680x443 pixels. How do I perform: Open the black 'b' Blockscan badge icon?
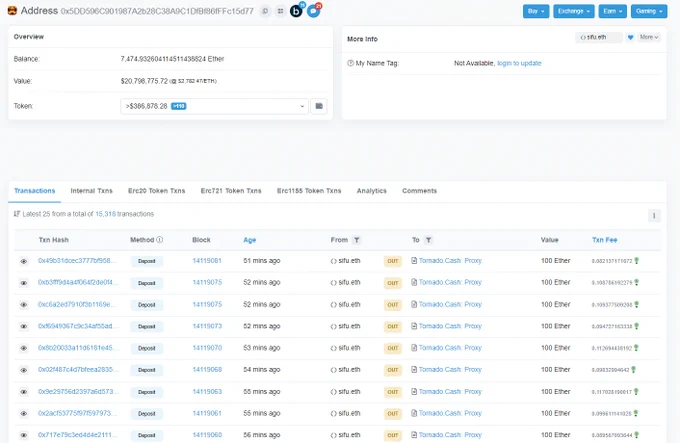296,11
